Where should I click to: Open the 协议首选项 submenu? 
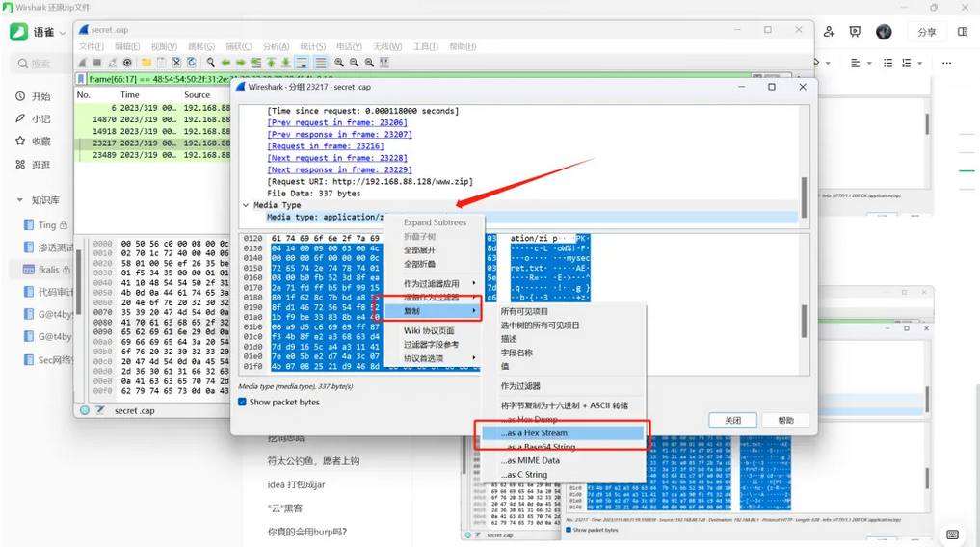[x=435, y=358]
